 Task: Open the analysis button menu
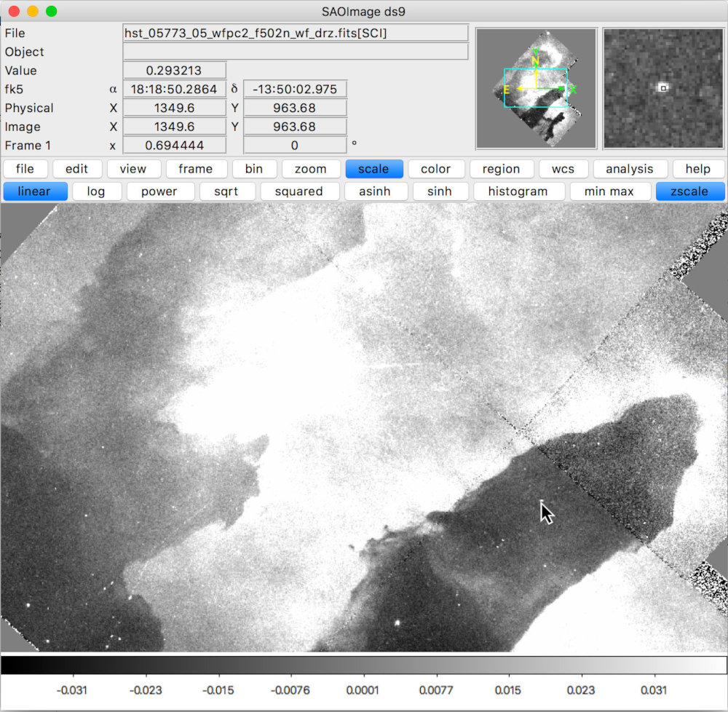630,168
